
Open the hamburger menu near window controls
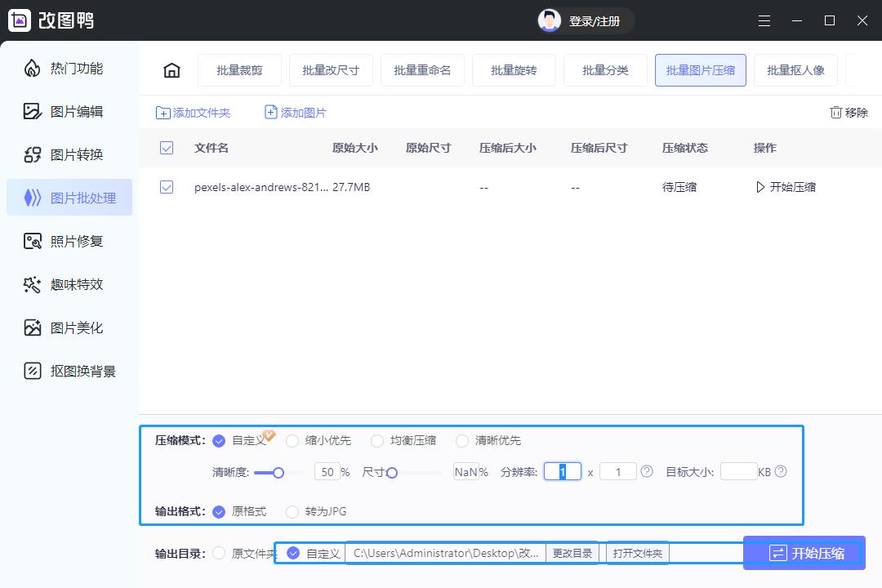pos(764,20)
